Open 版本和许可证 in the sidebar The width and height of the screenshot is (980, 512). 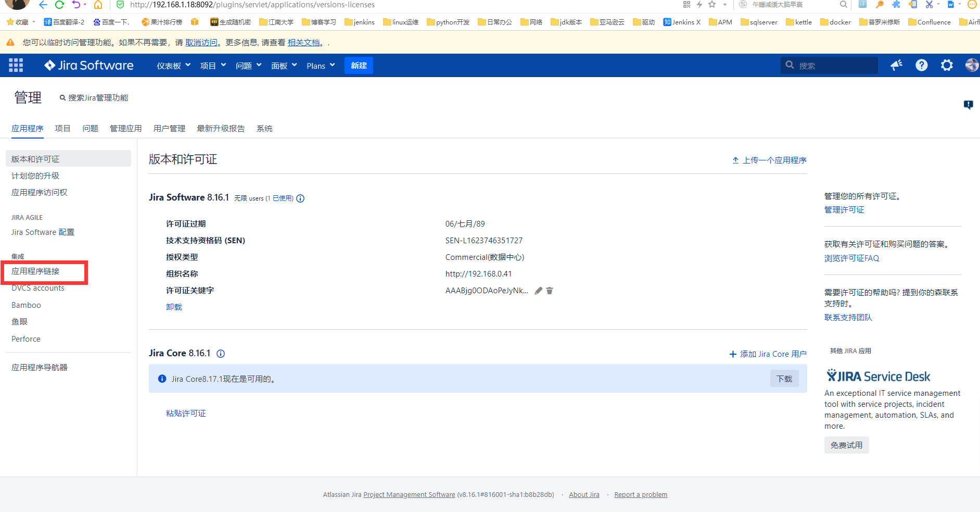click(x=68, y=159)
